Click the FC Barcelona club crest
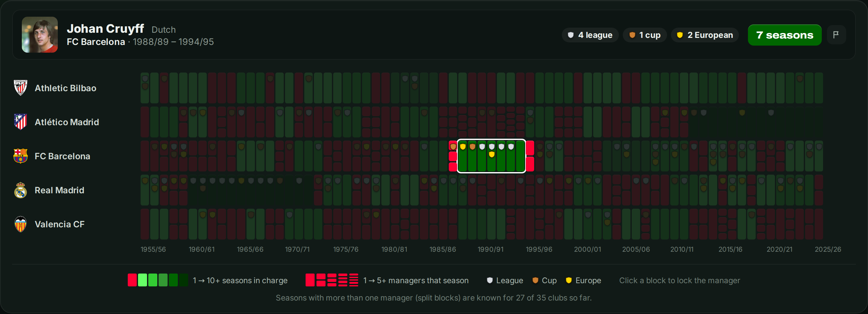This screenshot has height=314, width=868. pyautogui.click(x=21, y=156)
